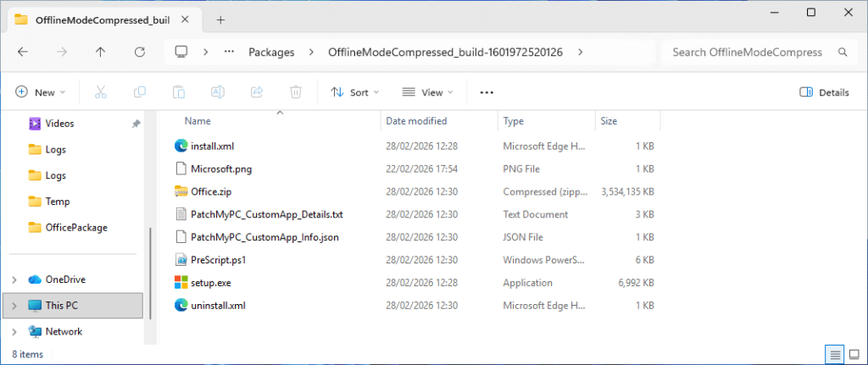868x365 pixels.
Task: Click the Copy icon in toolbar
Action: 140,92
